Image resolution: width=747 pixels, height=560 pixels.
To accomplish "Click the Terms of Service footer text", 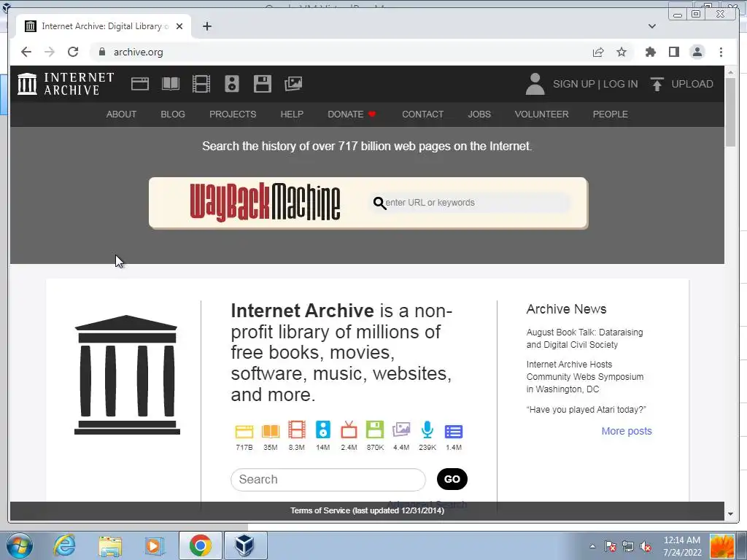I will pos(368,510).
